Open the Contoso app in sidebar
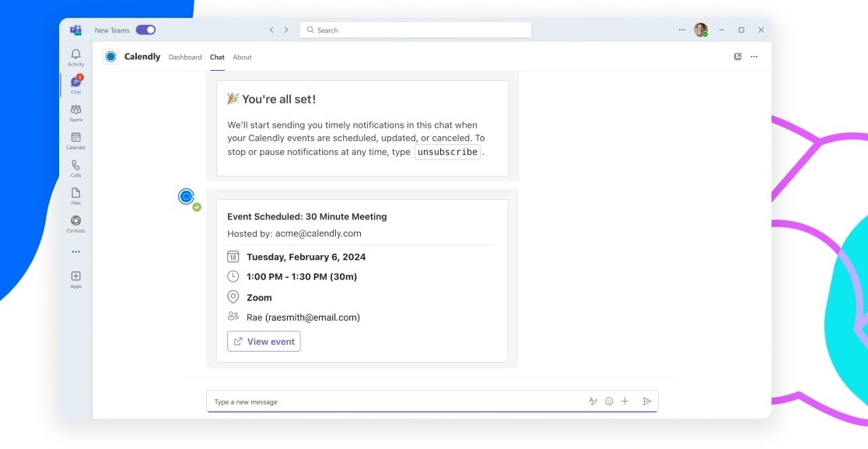The width and height of the screenshot is (868, 449). [x=76, y=223]
